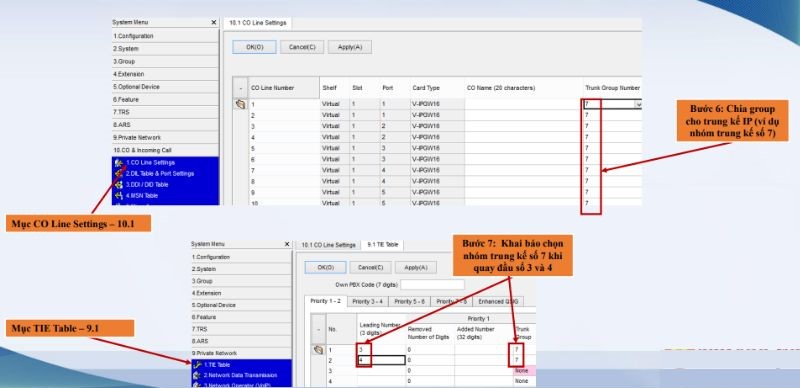Screen dimensions: 800x388
Task: Click Apply(A) in CO Line Settings
Action: coord(349,47)
